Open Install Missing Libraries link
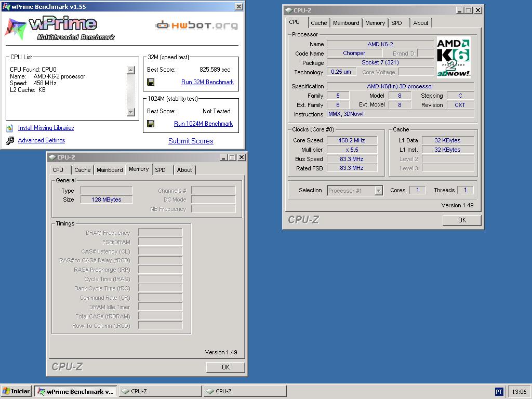Image resolution: width=532 pixels, height=399 pixels. tap(46, 128)
